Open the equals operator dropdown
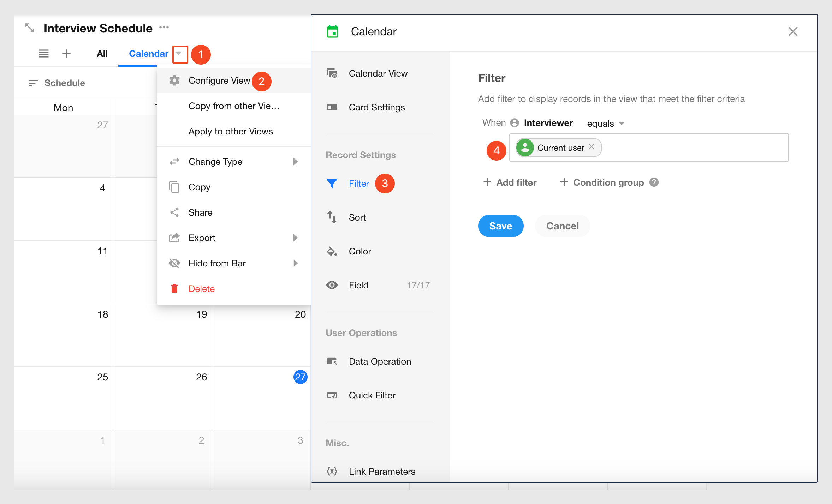 coord(606,124)
